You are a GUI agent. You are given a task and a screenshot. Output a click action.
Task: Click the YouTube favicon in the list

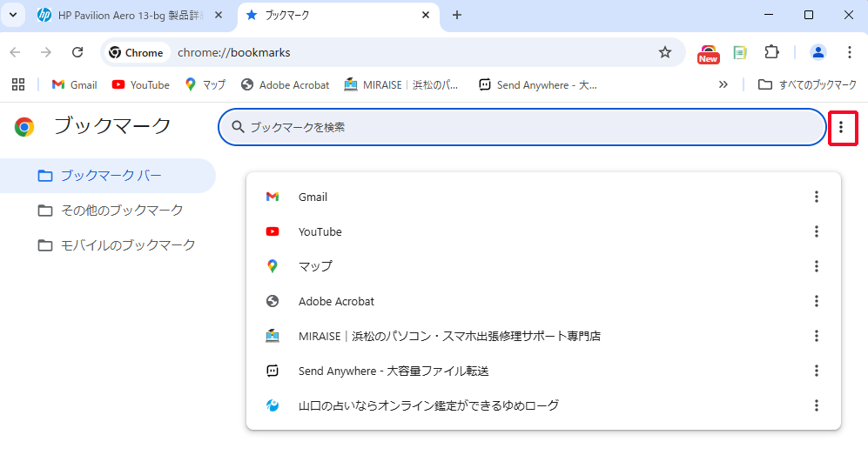tap(273, 231)
